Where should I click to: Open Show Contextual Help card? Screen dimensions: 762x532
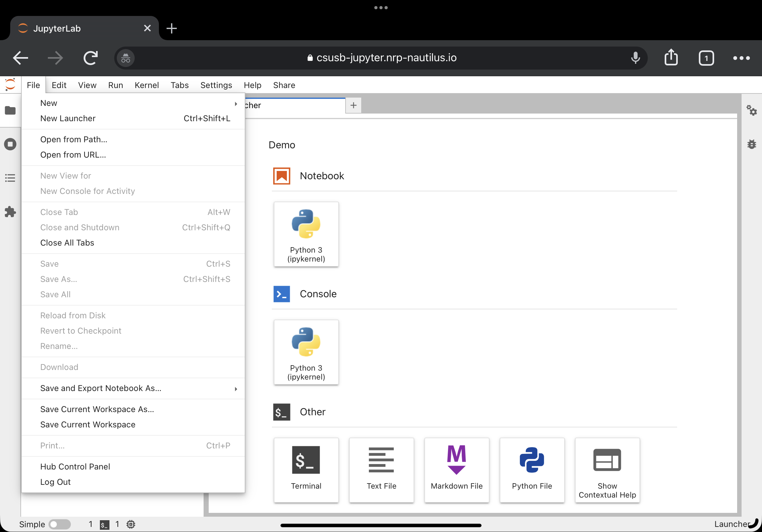(607, 470)
